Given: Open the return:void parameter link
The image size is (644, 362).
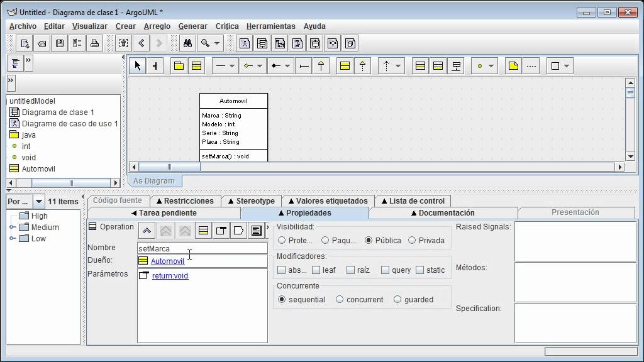Looking at the screenshot, I should tap(170, 276).
